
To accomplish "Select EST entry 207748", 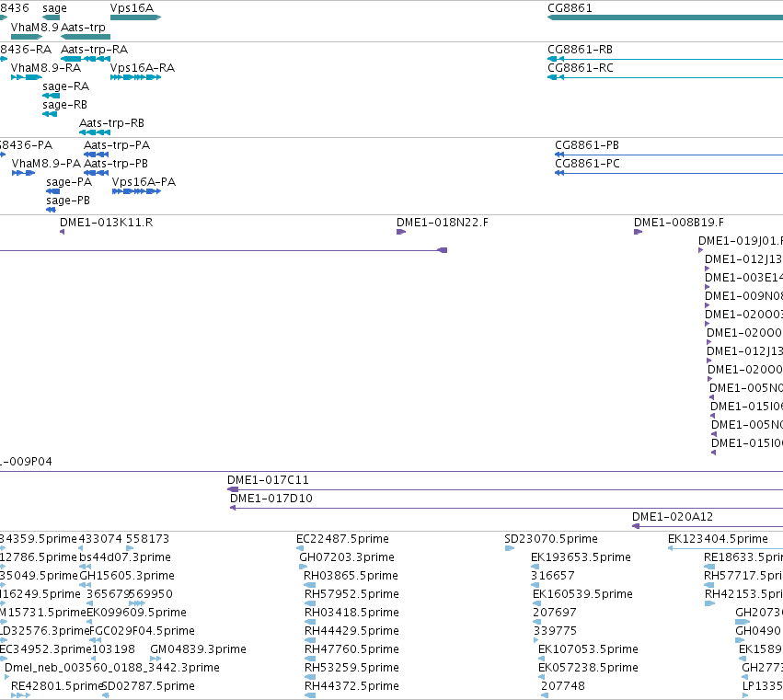I will tap(545, 696).
